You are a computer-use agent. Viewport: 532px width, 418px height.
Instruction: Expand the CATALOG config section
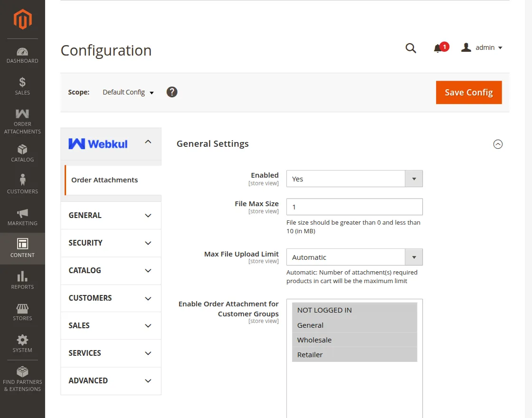[x=111, y=270]
